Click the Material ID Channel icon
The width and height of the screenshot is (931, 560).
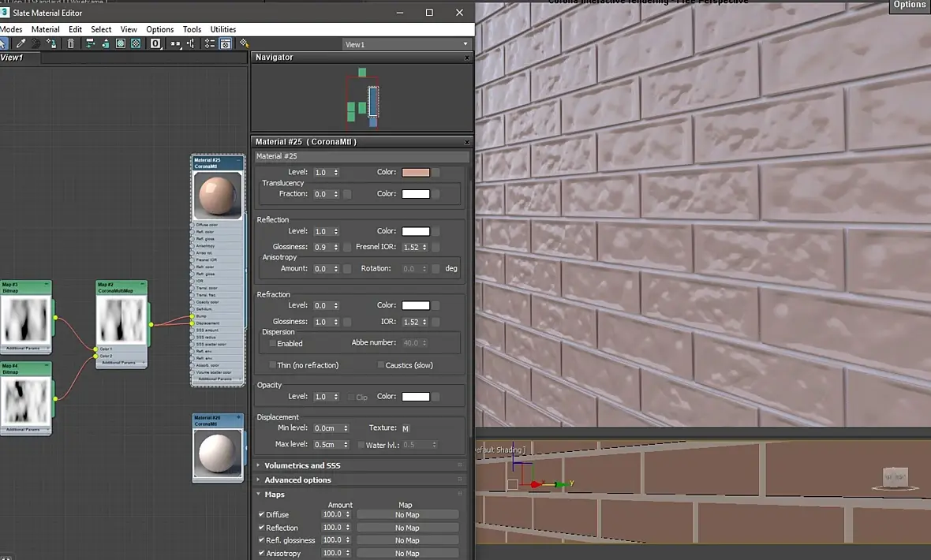tap(155, 44)
